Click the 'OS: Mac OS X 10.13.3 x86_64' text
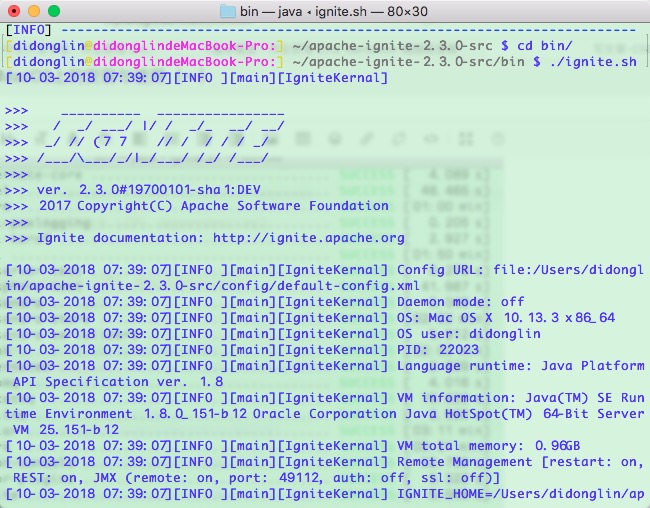The width and height of the screenshot is (650, 508). [506, 318]
